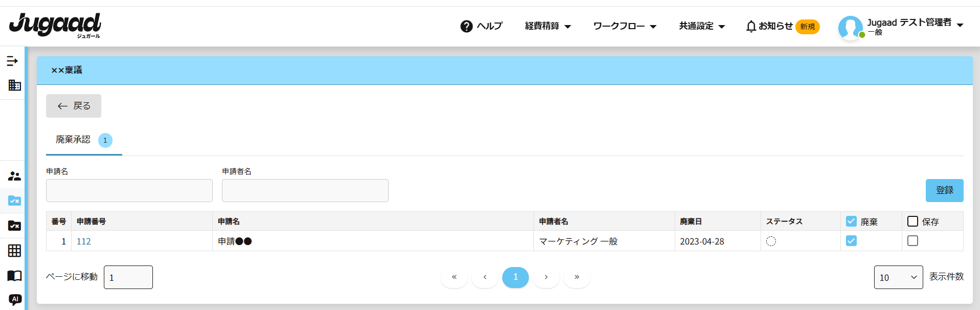Image resolution: width=980 pixels, height=310 pixels.
Task: Click the notification bell icon
Action: click(751, 26)
